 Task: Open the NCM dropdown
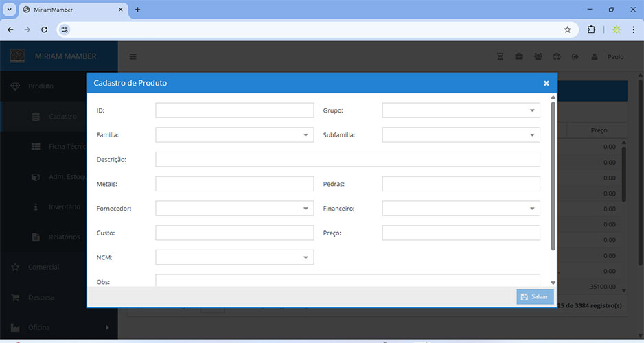click(235, 257)
